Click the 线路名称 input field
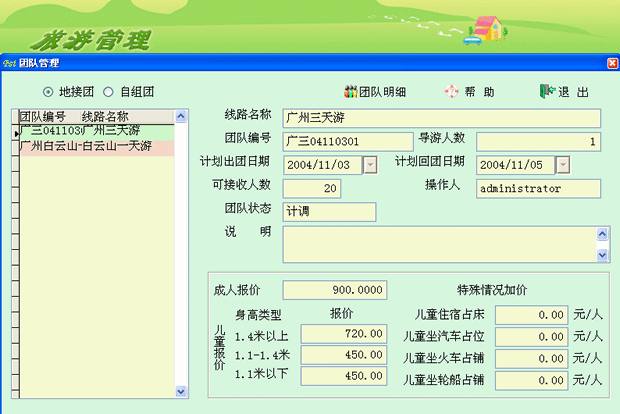 coord(440,118)
